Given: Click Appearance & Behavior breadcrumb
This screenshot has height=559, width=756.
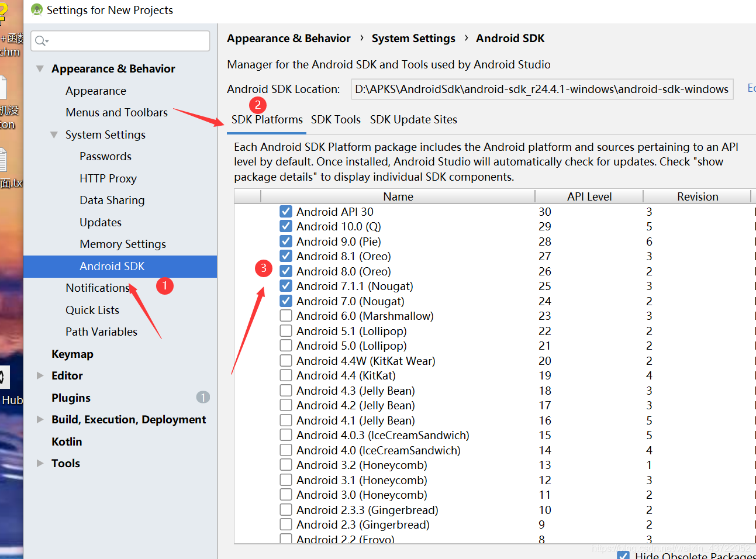Looking at the screenshot, I should [289, 38].
